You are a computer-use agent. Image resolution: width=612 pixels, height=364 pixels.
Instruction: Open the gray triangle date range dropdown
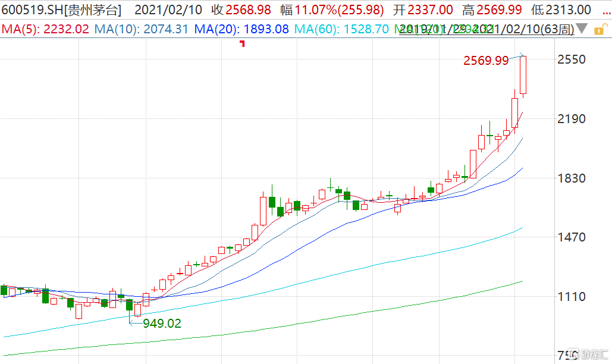(582, 29)
